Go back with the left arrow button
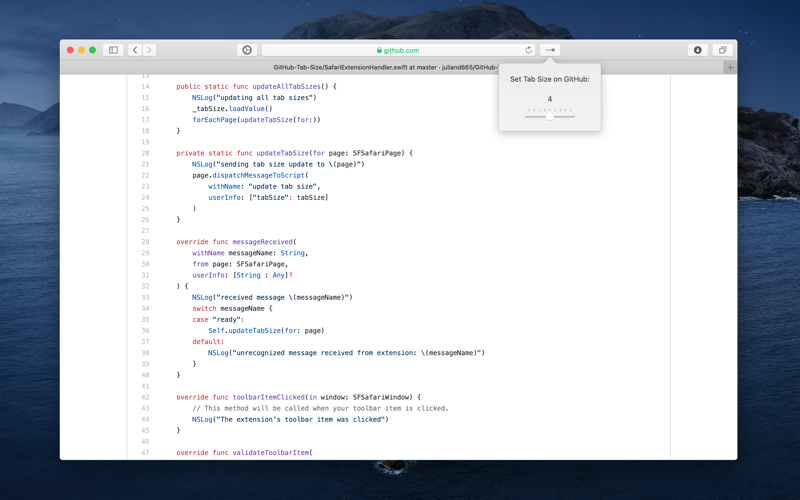Image resolution: width=800 pixels, height=500 pixels. click(135, 50)
